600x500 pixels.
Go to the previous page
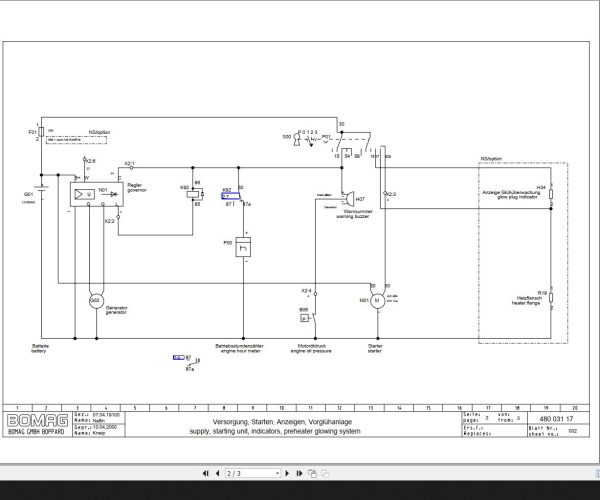pos(218,474)
